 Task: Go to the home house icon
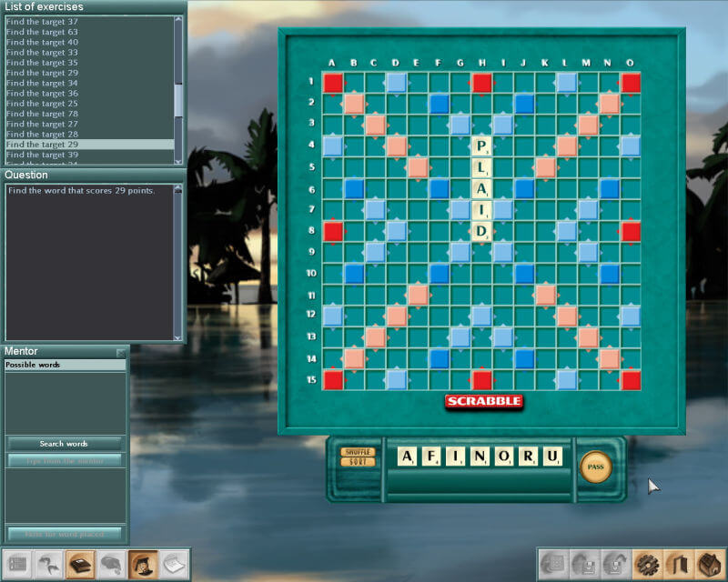point(709,565)
